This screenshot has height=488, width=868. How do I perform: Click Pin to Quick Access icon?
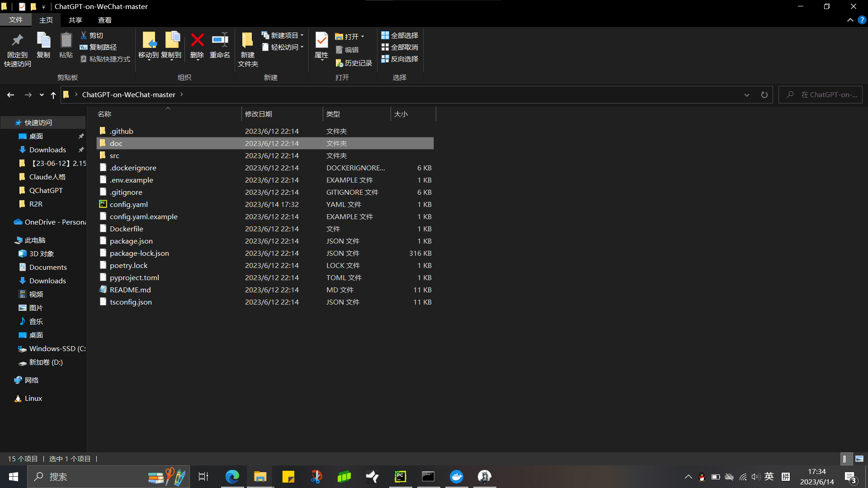tap(17, 40)
